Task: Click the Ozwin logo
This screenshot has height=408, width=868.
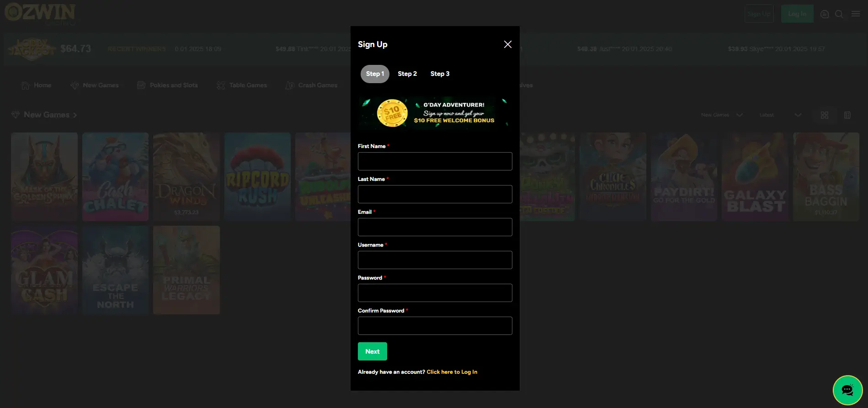Action: (x=40, y=13)
